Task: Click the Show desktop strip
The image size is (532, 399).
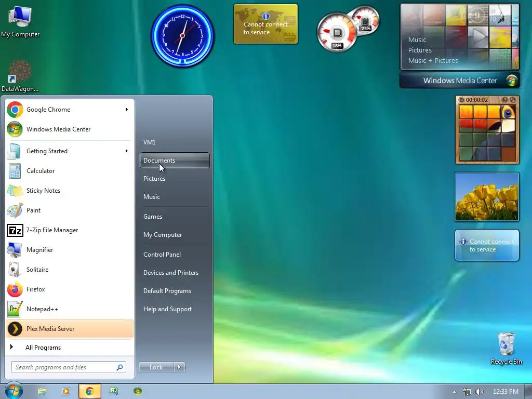Action: click(x=528, y=392)
